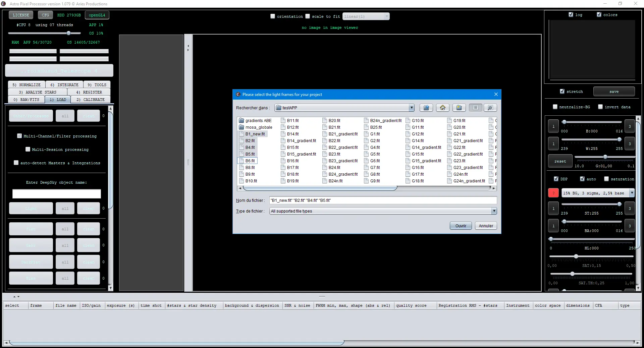Adjust the B:000 black point slider
The height and width of the screenshot is (348, 644).
pyautogui.click(x=564, y=122)
